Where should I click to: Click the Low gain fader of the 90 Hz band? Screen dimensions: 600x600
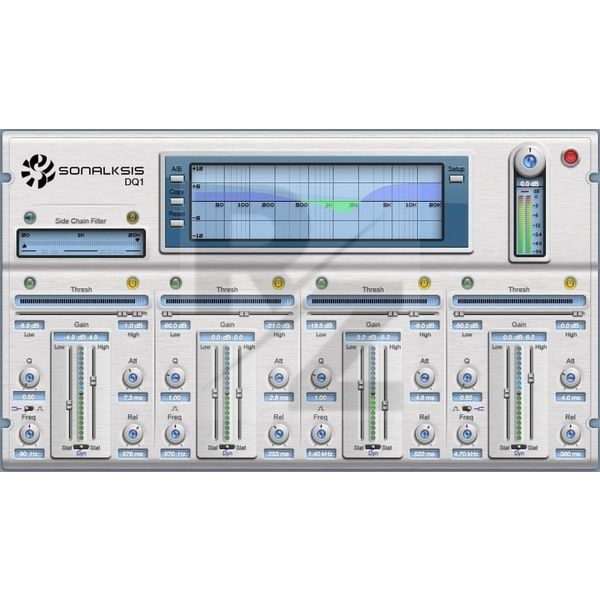coord(69,405)
